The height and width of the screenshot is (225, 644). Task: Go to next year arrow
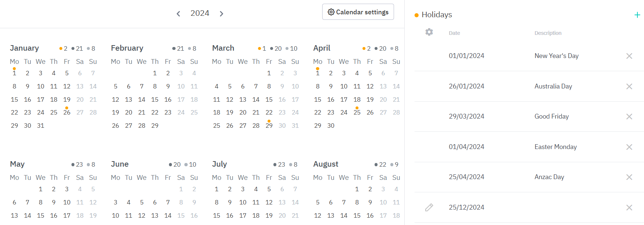(221, 14)
